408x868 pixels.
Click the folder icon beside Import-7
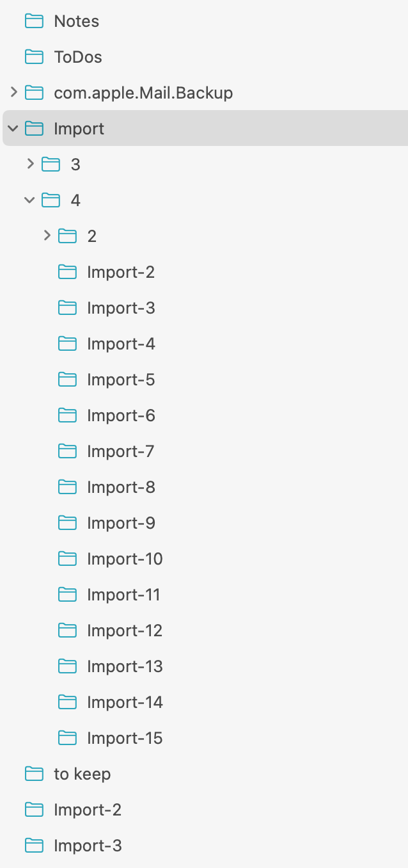[x=67, y=451]
